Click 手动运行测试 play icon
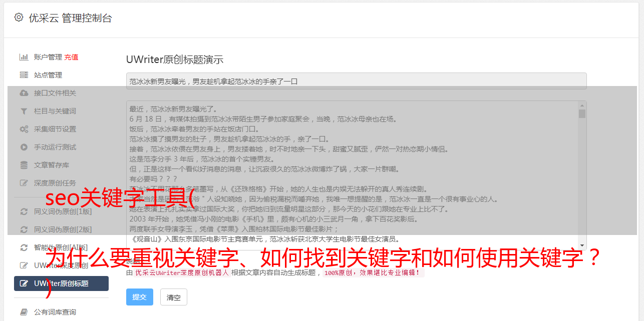Image resolution: width=644 pixels, height=321 pixels. (x=24, y=147)
